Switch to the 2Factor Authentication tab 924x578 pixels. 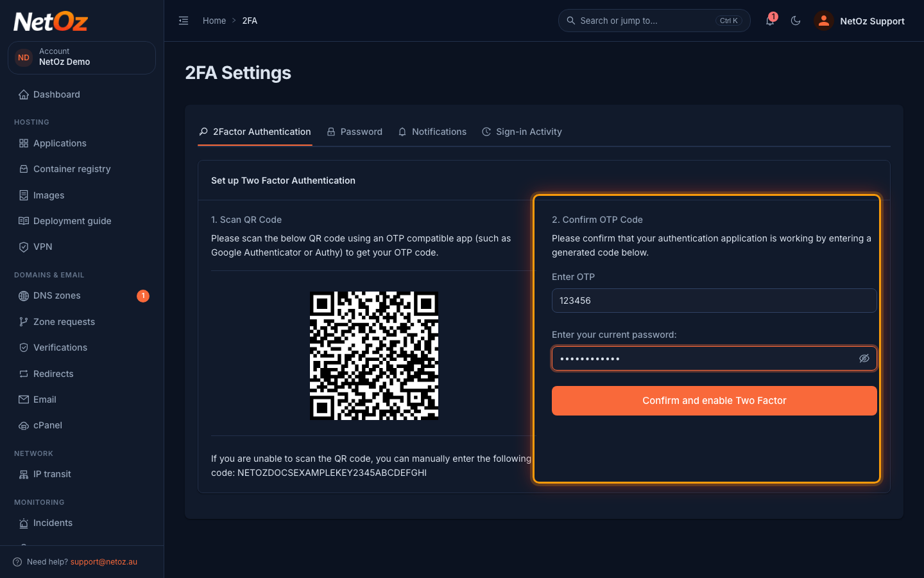point(255,132)
